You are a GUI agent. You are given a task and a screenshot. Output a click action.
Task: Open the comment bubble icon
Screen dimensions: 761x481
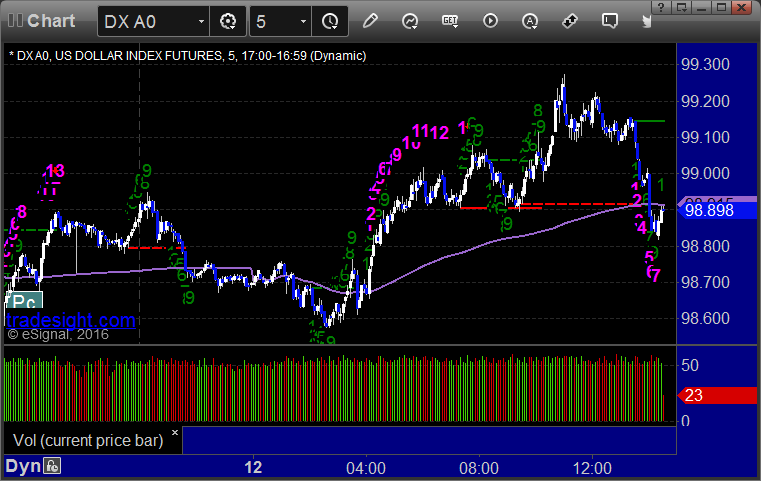(610, 21)
